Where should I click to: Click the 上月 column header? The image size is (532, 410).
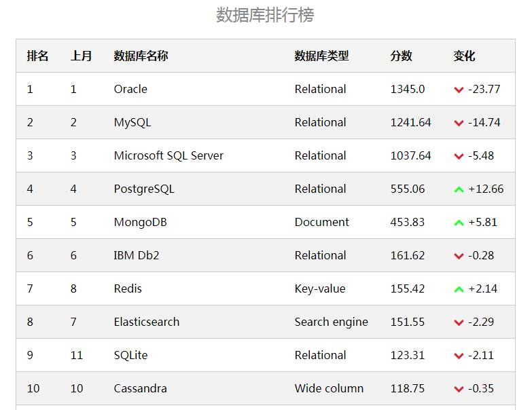click(81, 56)
